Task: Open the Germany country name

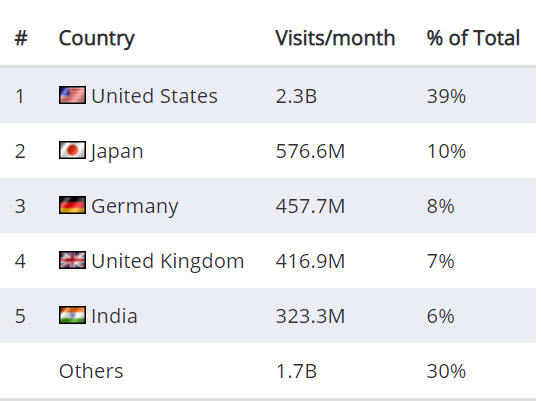Action: pyautogui.click(x=135, y=206)
